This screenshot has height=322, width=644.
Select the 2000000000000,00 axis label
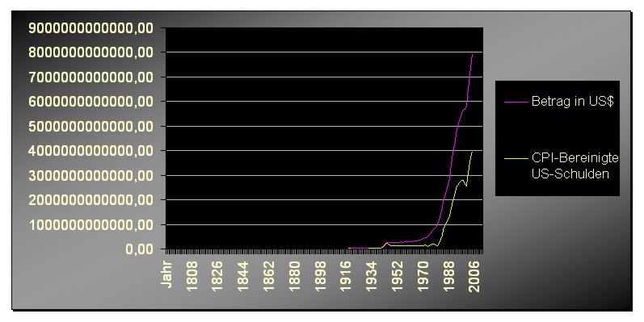click(x=90, y=200)
